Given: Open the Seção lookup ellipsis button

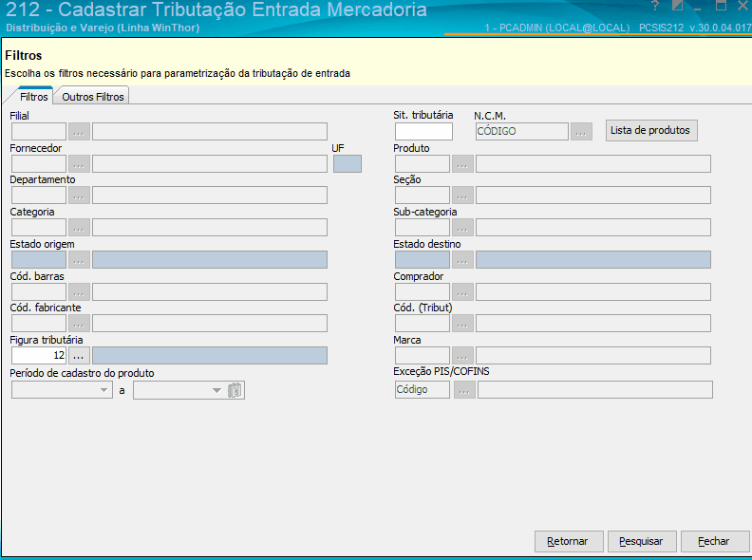Looking at the screenshot, I should coord(462,196).
